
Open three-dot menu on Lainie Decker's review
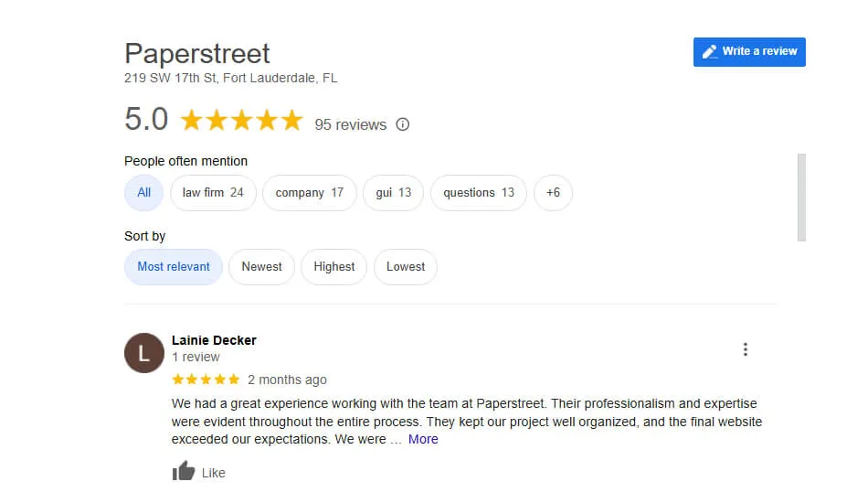[x=746, y=349]
